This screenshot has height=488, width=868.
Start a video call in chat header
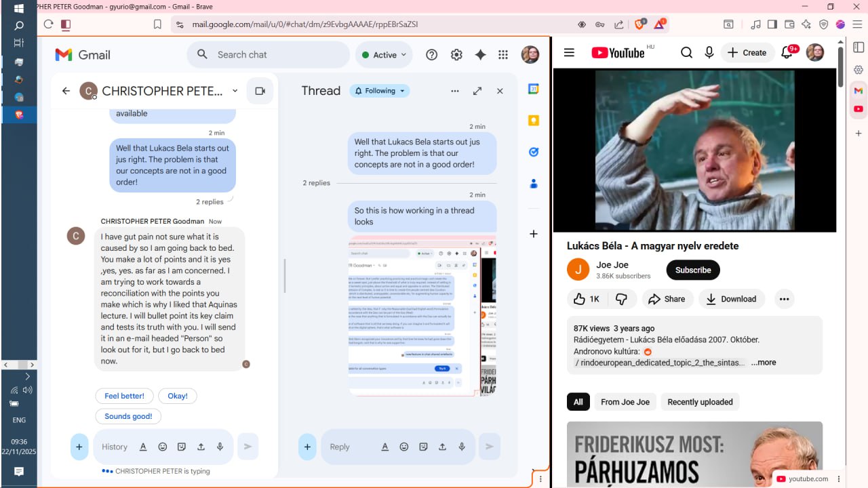pos(259,91)
